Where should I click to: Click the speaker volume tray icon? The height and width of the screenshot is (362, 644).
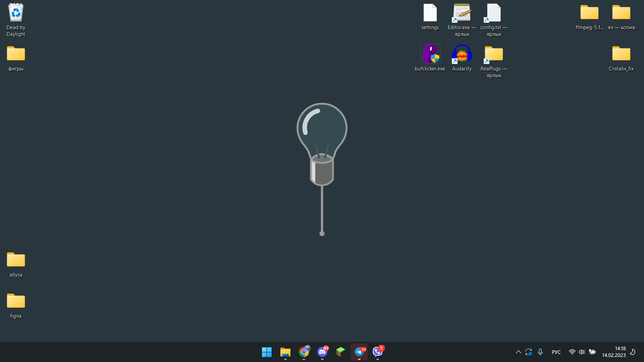(582, 352)
